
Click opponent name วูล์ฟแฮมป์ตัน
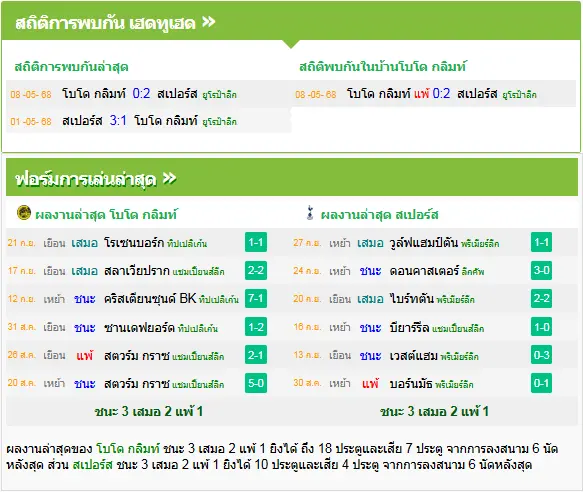pyautogui.click(x=423, y=243)
